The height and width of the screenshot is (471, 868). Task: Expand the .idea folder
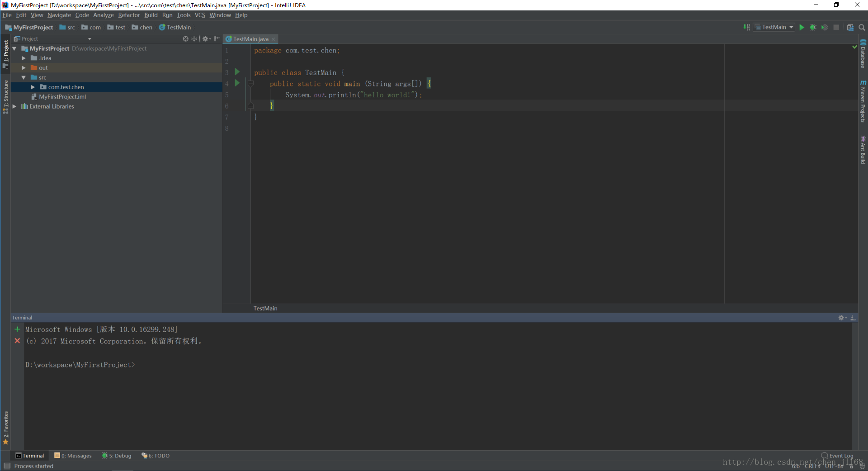click(24, 58)
